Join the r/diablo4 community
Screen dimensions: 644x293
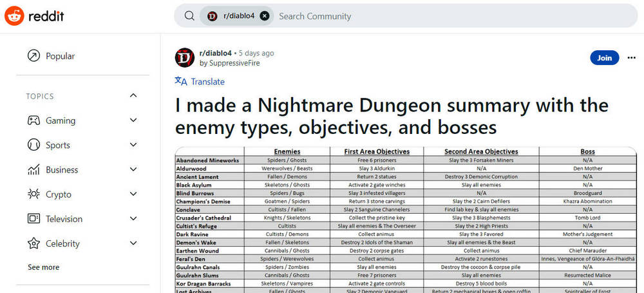tap(604, 57)
